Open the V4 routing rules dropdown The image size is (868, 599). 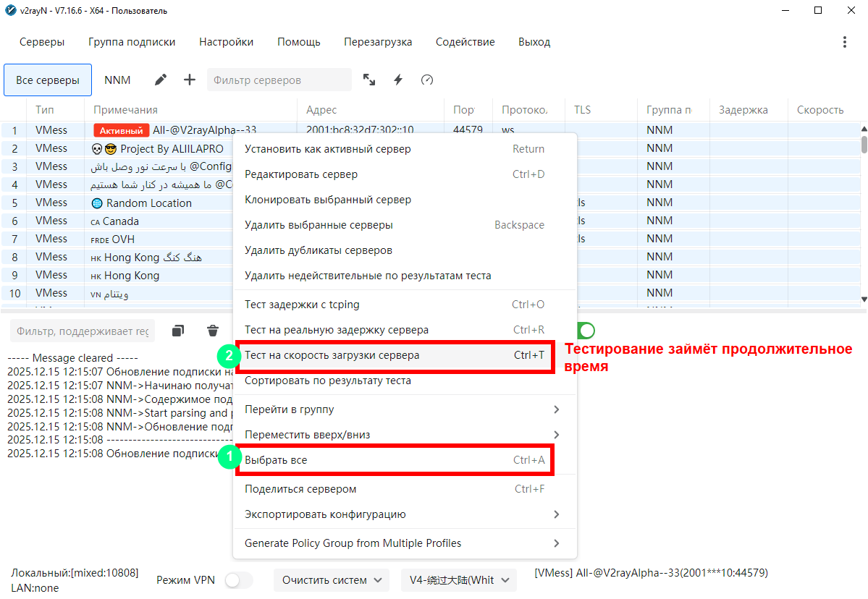(x=459, y=580)
